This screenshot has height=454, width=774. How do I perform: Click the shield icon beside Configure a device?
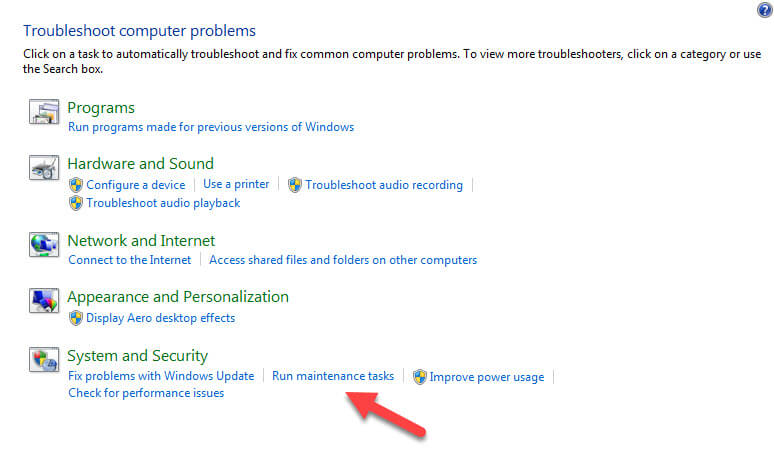point(75,185)
